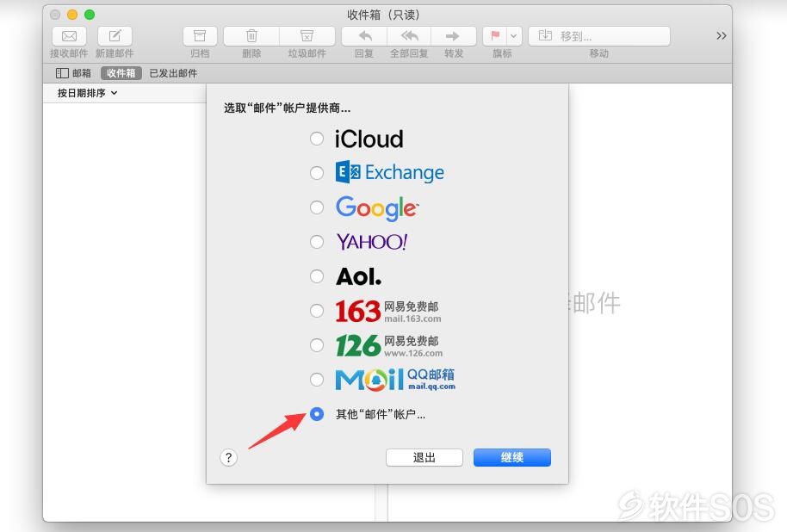Select the 163 mail radio button
787x532 pixels.
[317, 311]
